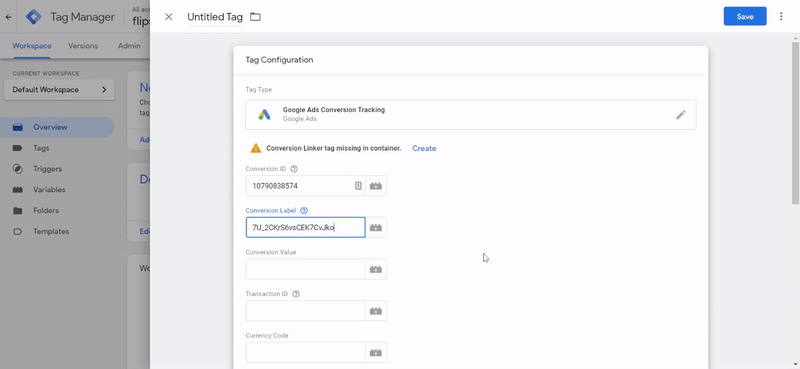Click the Currency Code input field
The width and height of the screenshot is (800, 369).
pyautogui.click(x=305, y=353)
